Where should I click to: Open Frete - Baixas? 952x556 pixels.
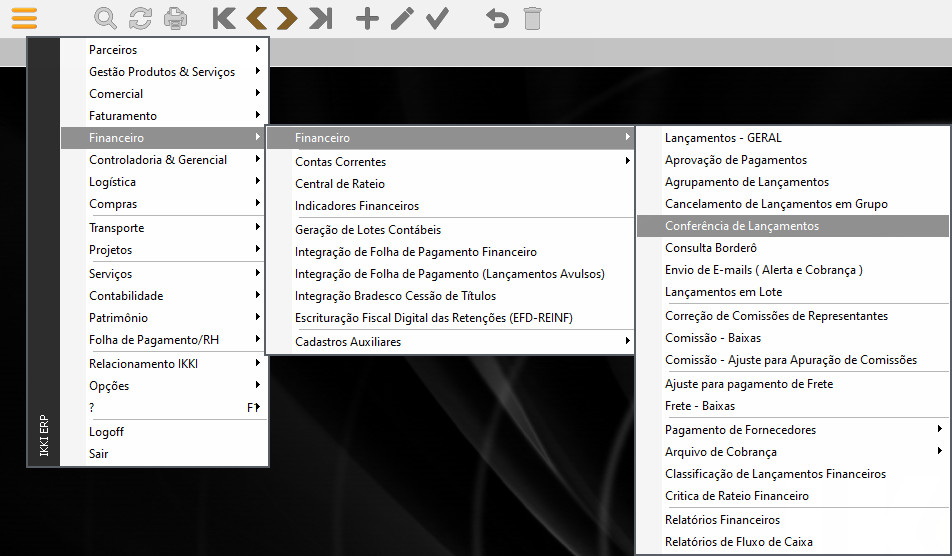[x=793, y=405]
